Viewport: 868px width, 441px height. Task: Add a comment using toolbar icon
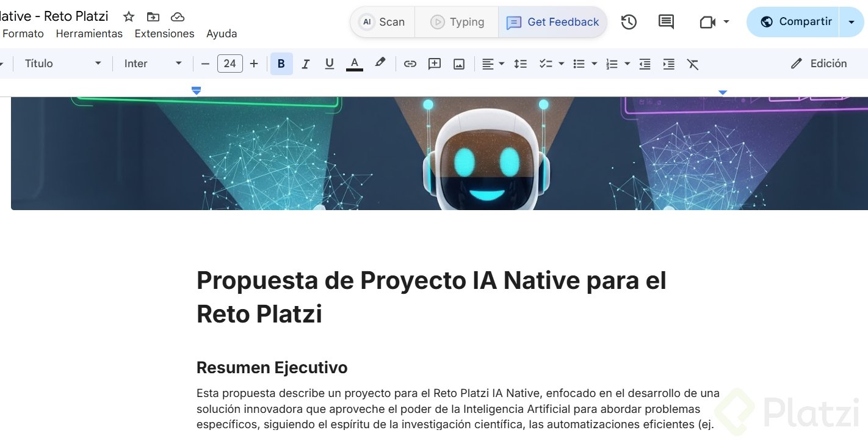tap(435, 64)
